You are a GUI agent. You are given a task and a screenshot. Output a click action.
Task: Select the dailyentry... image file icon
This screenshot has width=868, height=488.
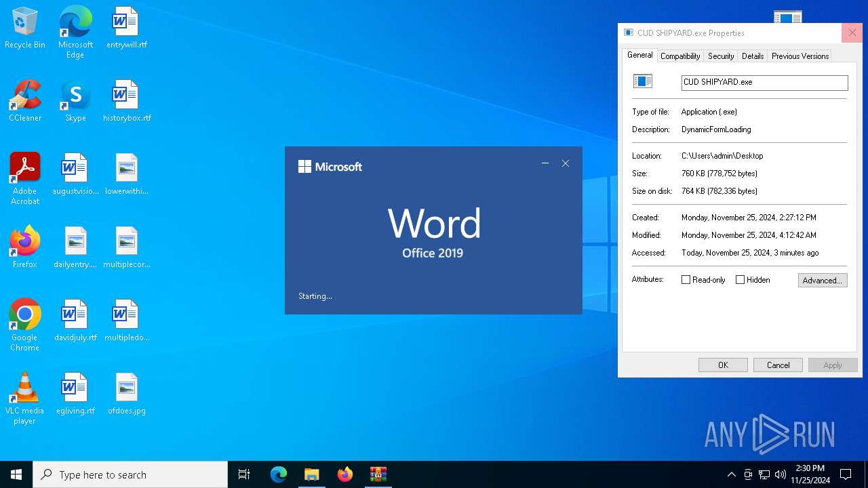[75, 248]
